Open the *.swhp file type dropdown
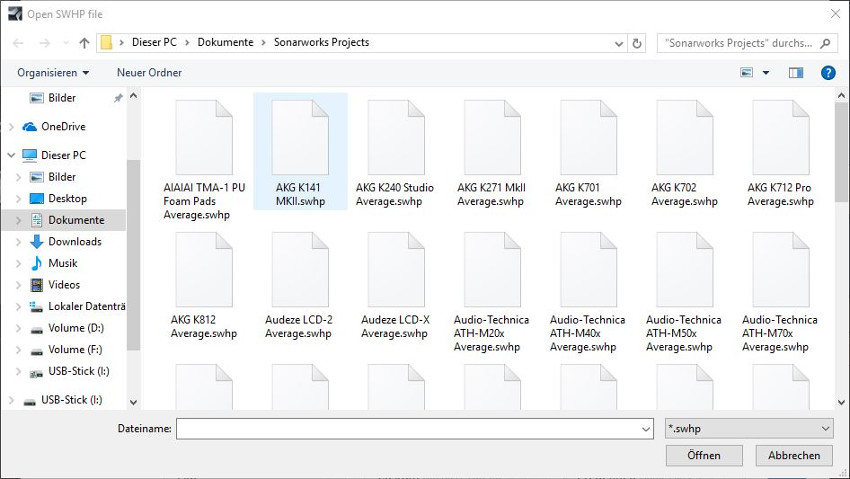The image size is (850, 479). [x=749, y=429]
